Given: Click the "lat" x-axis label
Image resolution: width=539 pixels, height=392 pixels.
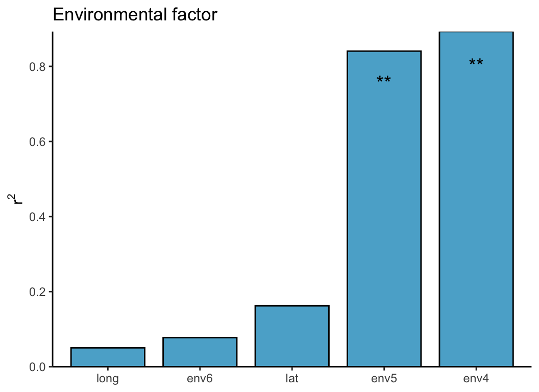Looking at the screenshot, I should (292, 379).
